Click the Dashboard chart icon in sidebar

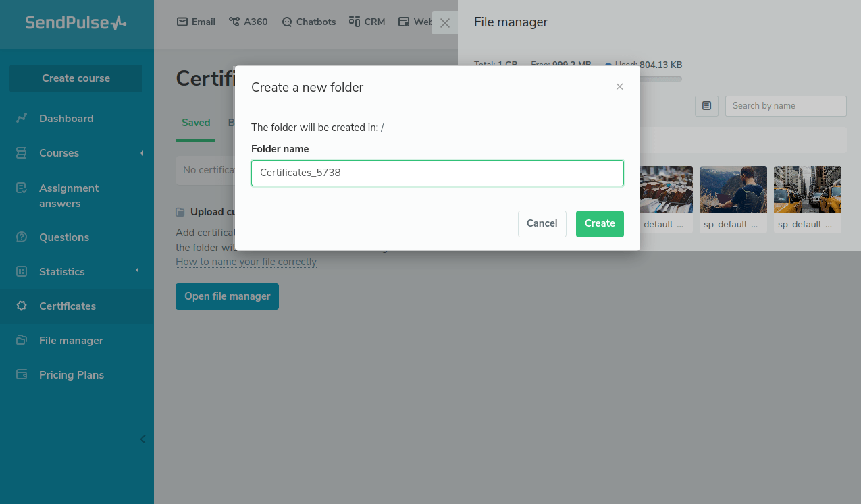click(x=22, y=118)
